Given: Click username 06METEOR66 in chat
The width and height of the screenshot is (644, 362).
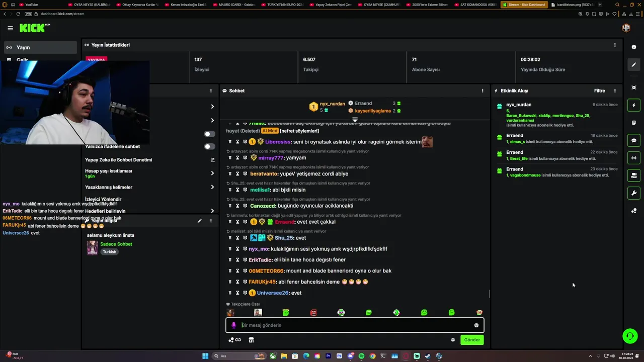Looking at the screenshot, I should (266, 271).
